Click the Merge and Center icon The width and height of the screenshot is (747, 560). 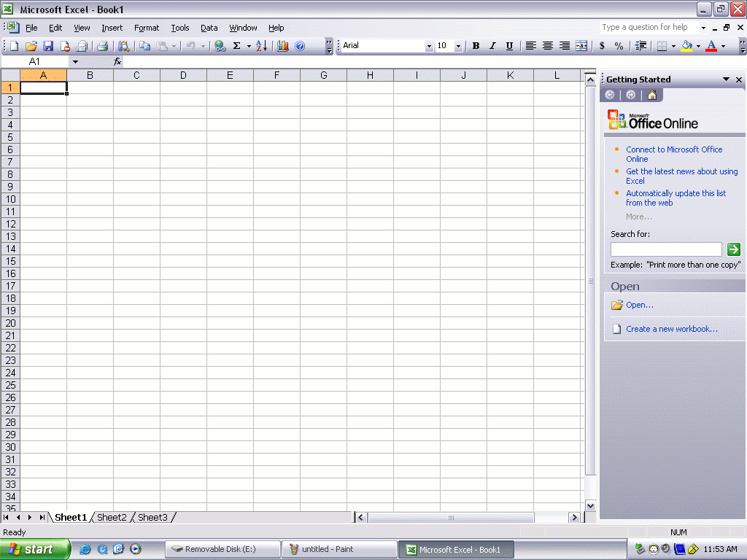(581, 46)
